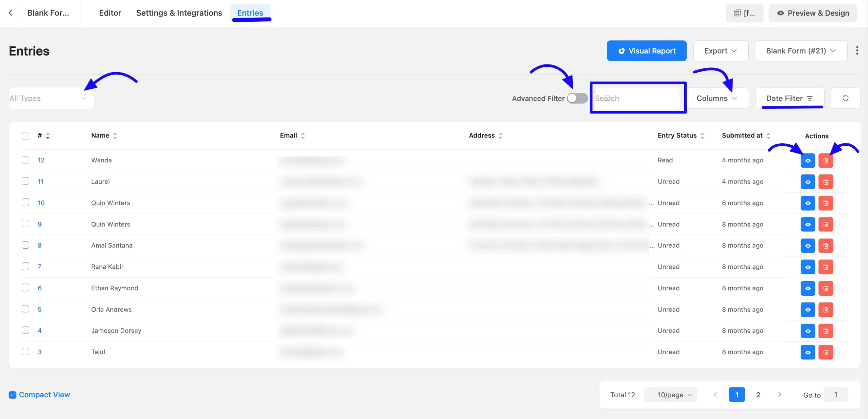Click the Go to page input
Image resolution: width=868 pixels, height=419 pixels.
click(836, 395)
